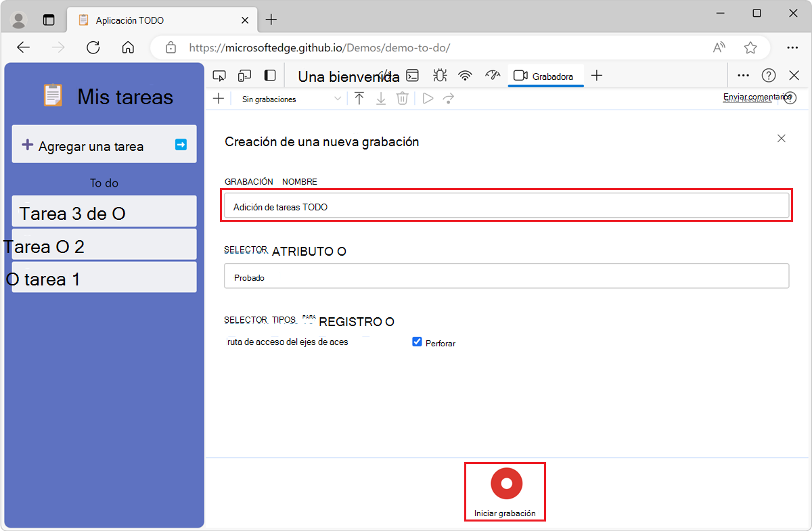Toggle the dock sidebar icon in DevTools
The width and height of the screenshot is (812, 531).
pyautogui.click(x=270, y=76)
